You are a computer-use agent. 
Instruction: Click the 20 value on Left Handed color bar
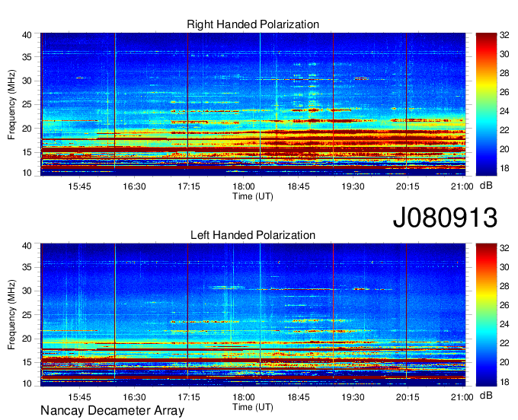(504, 362)
